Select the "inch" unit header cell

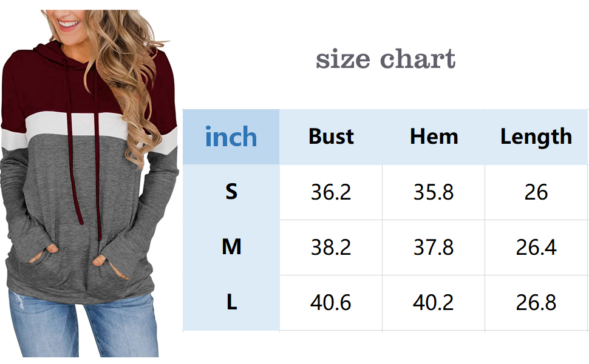[x=231, y=137]
